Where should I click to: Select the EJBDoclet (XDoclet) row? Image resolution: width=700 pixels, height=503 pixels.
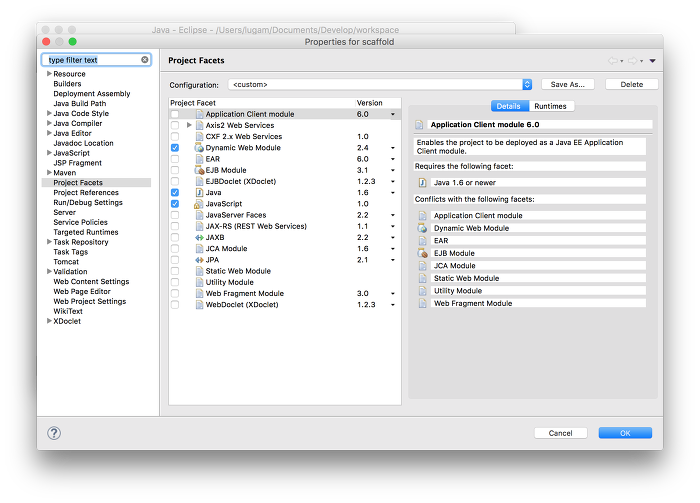coord(285,181)
